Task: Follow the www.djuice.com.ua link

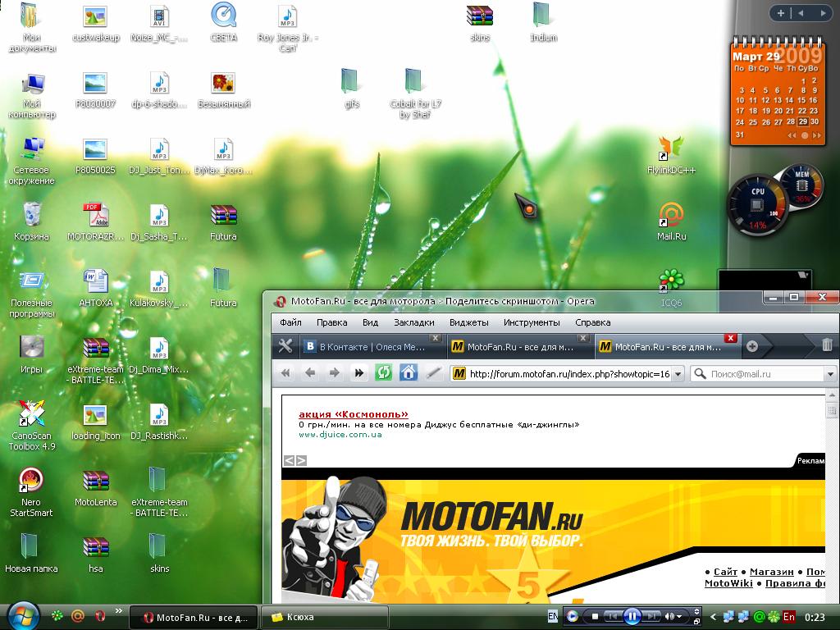Action: click(x=340, y=435)
